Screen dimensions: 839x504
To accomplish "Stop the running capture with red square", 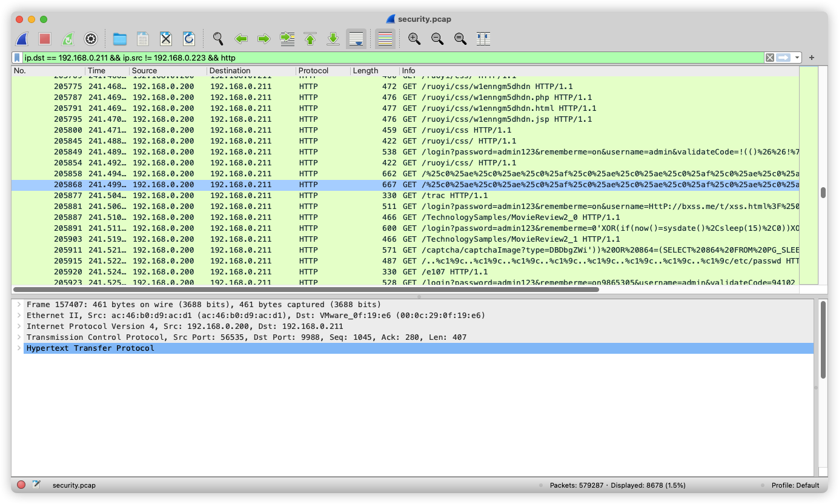I will click(x=45, y=39).
